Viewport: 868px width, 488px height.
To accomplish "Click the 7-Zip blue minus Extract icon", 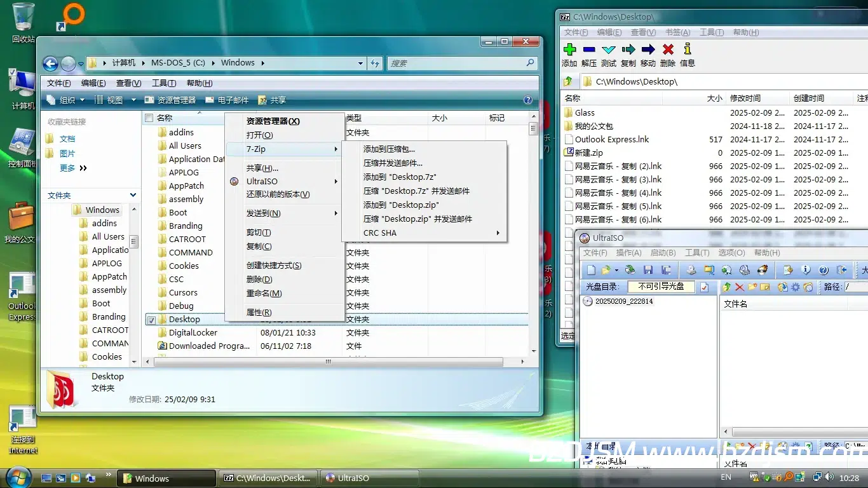I will click(x=589, y=50).
